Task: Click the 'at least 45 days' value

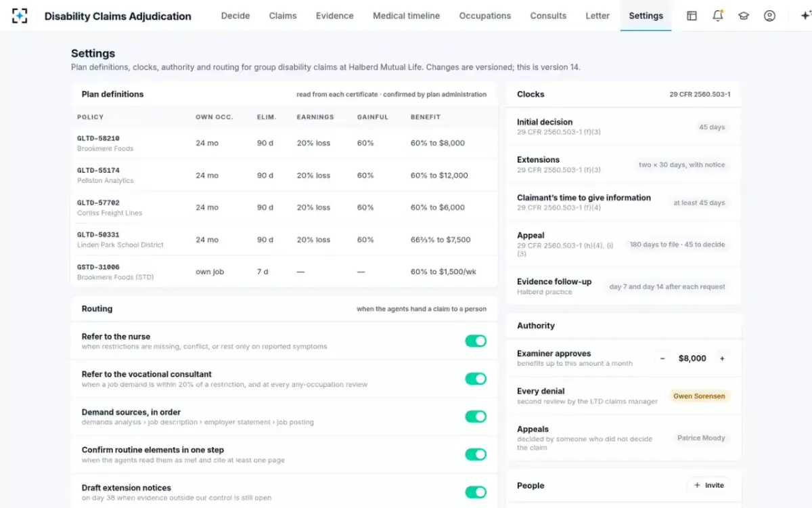Action: 699,203
